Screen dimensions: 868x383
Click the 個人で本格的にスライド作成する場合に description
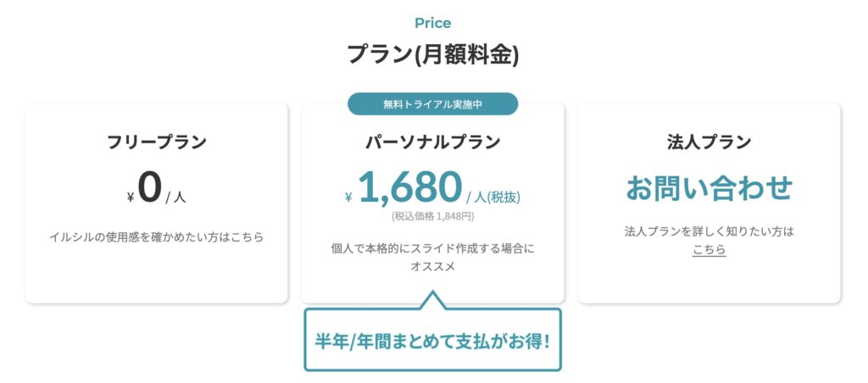pos(432,248)
